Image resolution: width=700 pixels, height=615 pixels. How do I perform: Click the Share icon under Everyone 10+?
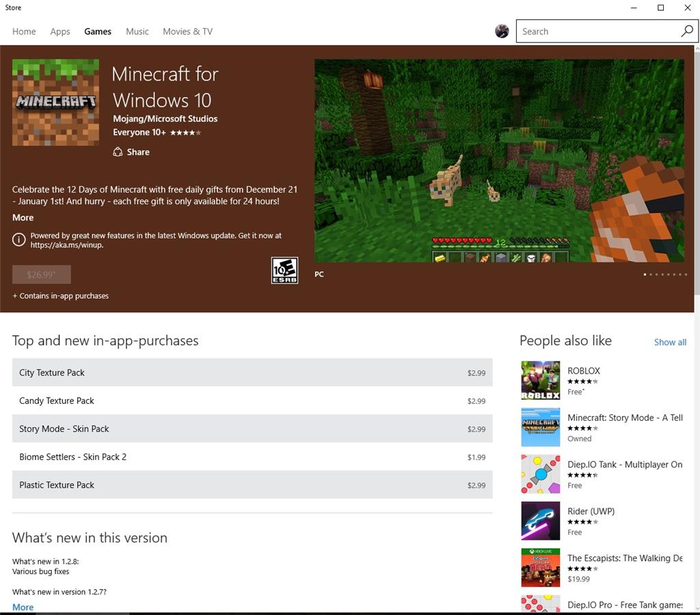[x=118, y=152]
